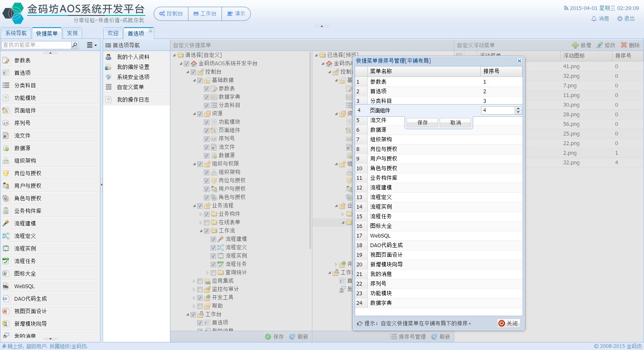Switch to the 欢迎 tab
This screenshot has height=350, width=644.
tap(113, 33)
